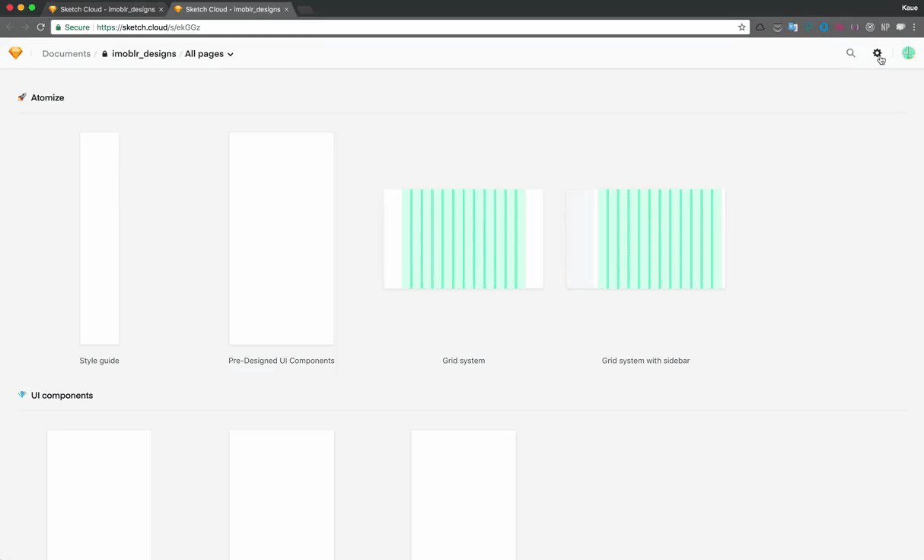Click the green user avatar
This screenshot has width=924, height=560.
click(908, 53)
